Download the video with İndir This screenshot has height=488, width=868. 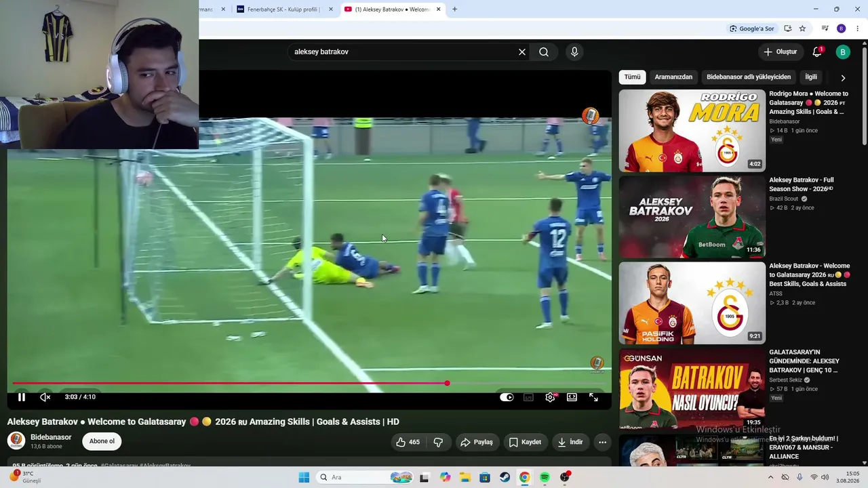tap(570, 442)
